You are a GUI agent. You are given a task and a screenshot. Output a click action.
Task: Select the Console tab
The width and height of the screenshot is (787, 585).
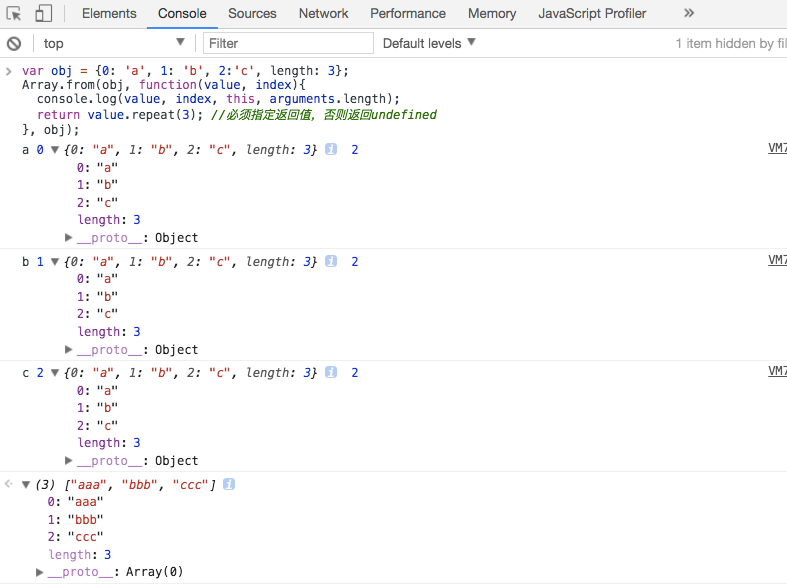point(182,14)
